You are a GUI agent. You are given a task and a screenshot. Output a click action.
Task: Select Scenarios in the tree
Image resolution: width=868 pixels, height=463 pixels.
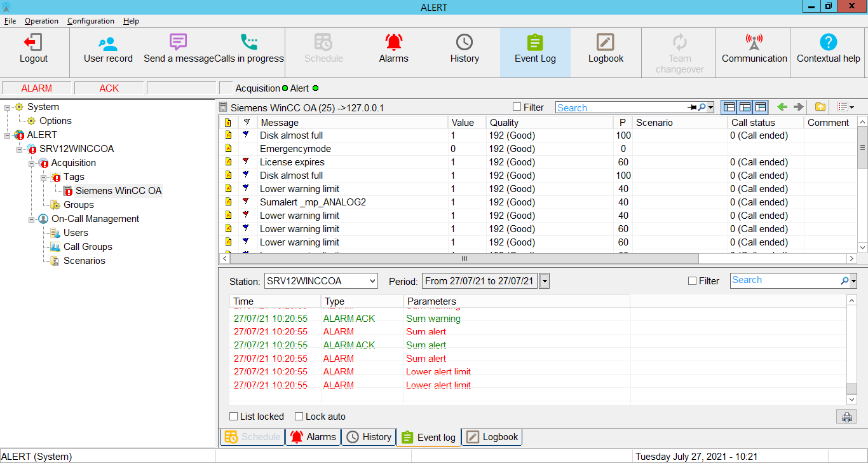[x=84, y=261]
